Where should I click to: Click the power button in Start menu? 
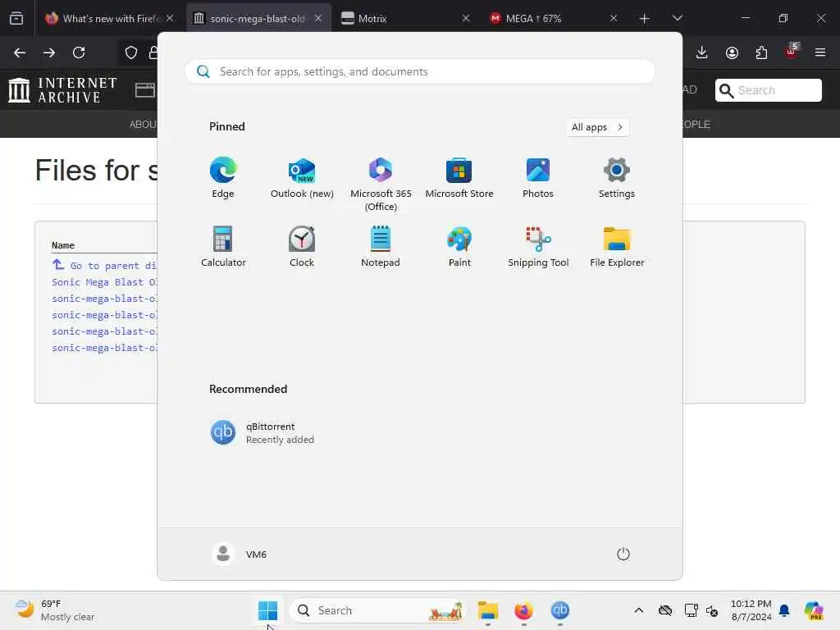[623, 554]
